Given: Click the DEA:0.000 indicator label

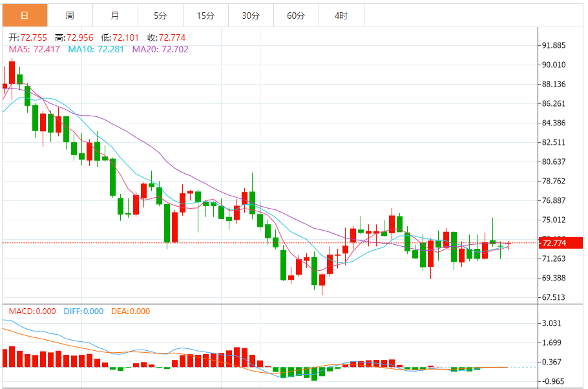Looking at the screenshot, I should (131, 311).
